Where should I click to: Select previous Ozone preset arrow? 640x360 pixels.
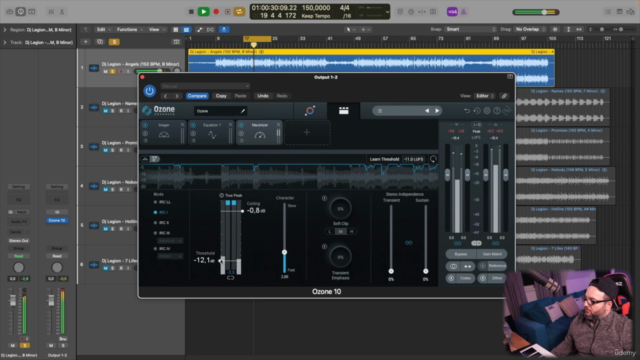pyautogui.click(x=427, y=111)
